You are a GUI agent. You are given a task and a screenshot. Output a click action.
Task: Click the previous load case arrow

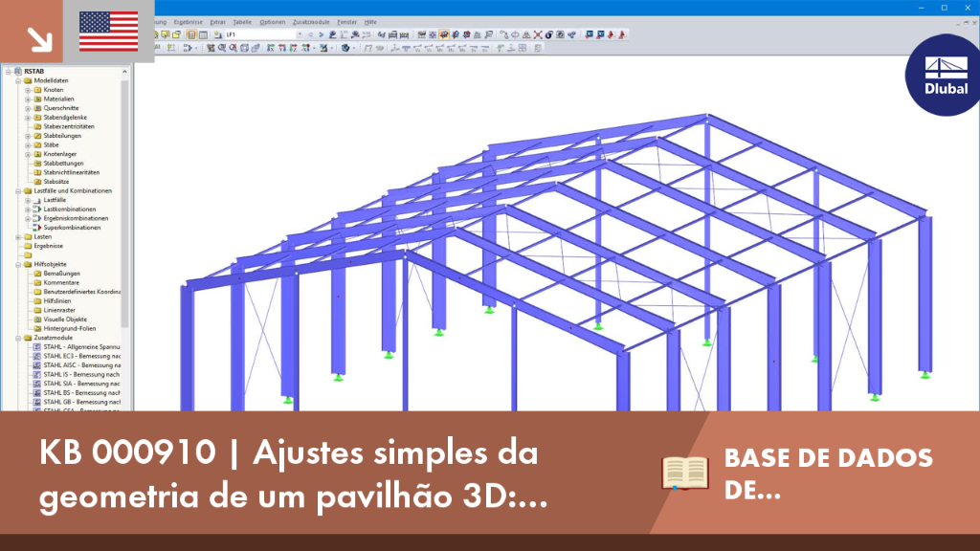(311, 35)
